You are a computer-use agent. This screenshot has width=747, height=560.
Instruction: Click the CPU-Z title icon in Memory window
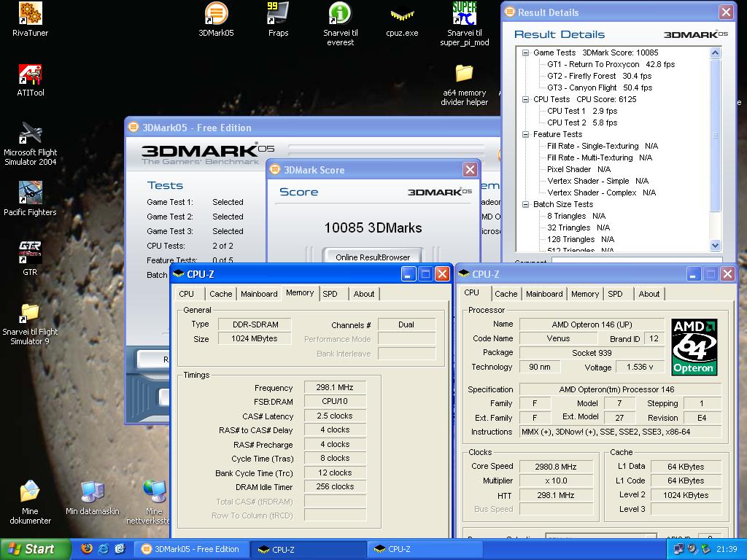click(x=179, y=274)
